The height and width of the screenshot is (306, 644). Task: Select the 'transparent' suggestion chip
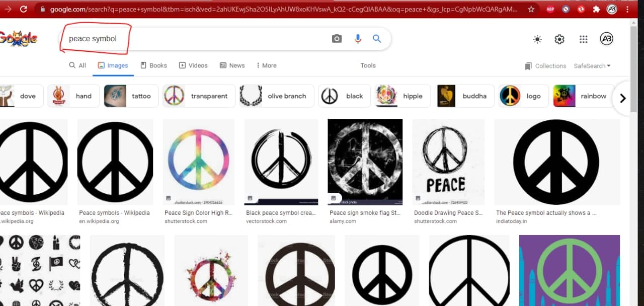point(199,96)
